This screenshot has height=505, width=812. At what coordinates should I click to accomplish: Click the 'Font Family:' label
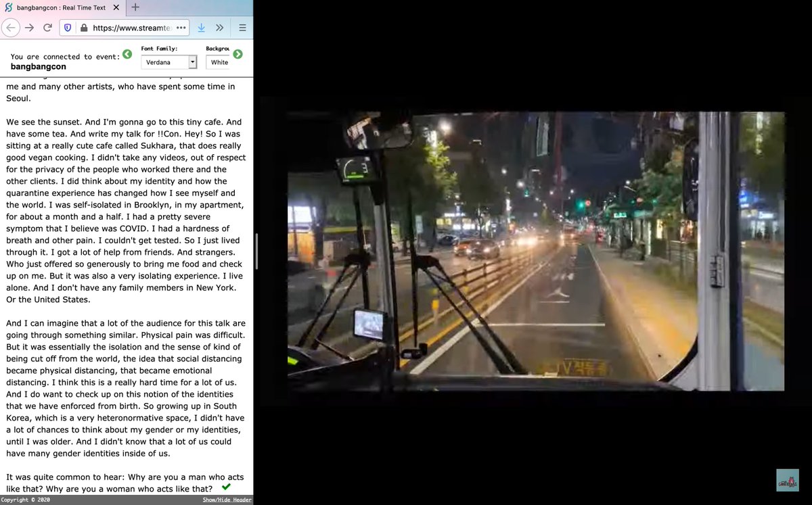(159, 49)
